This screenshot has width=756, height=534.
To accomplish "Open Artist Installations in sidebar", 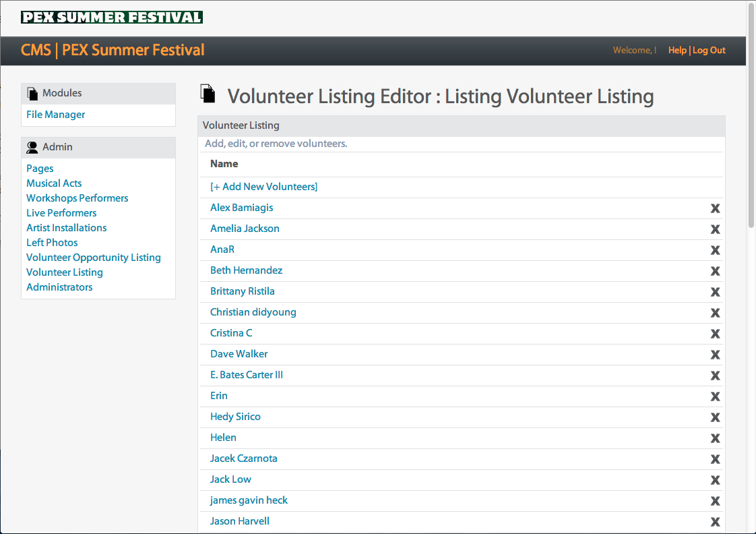I will point(67,228).
